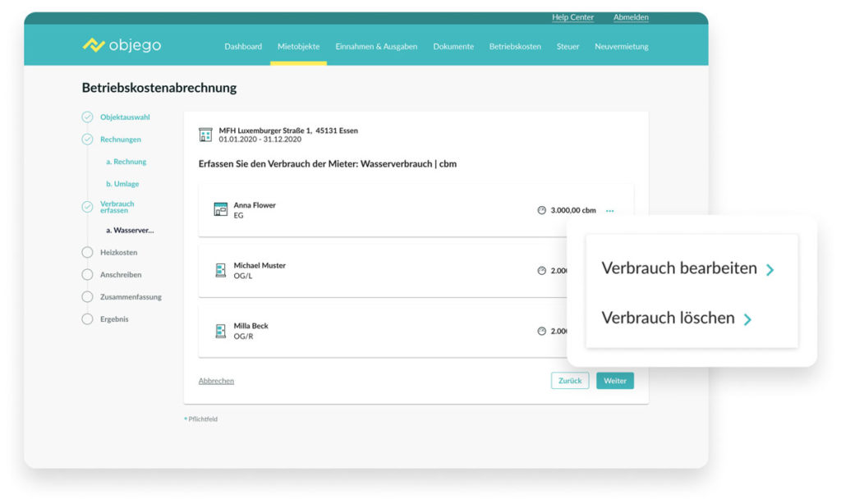This screenshot has height=504, width=841.
Task: Click the chevron next to Verbrauch bearbeiten
Action: [770, 269]
